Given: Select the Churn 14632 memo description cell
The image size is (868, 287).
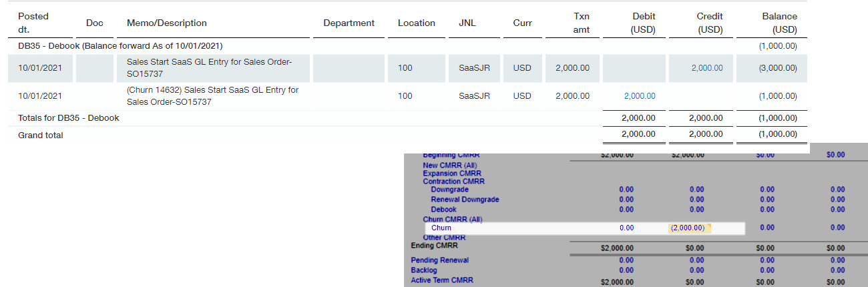Looking at the screenshot, I should [212, 96].
